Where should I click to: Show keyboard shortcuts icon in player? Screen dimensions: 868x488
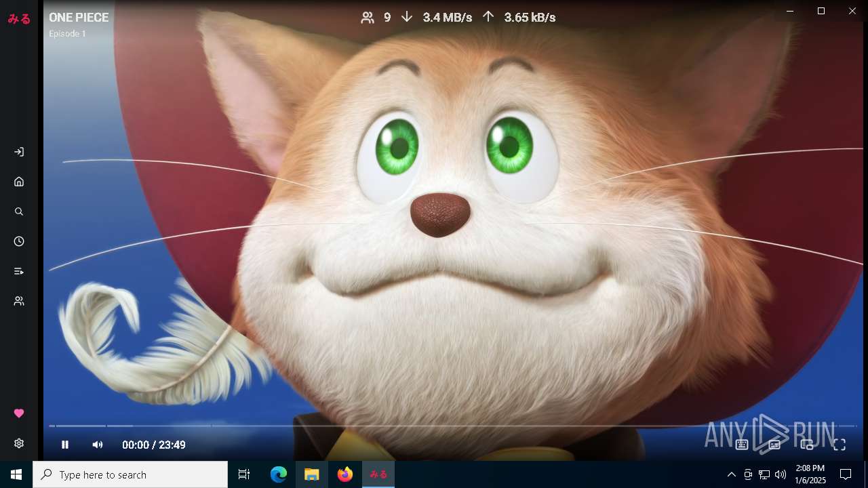(x=742, y=445)
